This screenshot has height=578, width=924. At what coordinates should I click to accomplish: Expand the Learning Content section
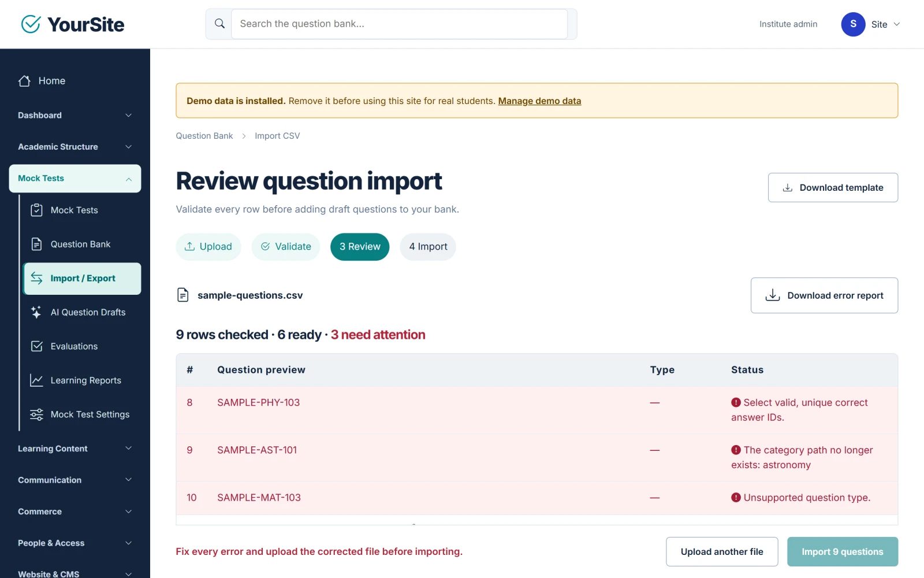75,449
